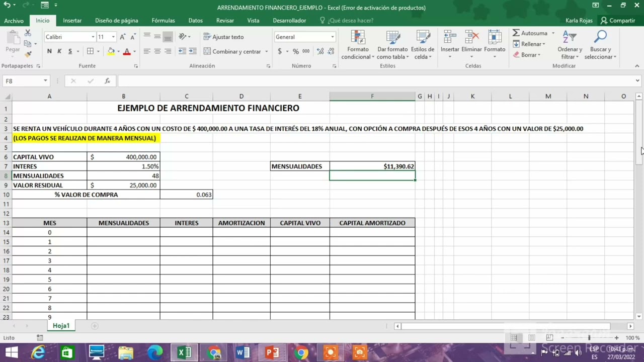644x362 pixels.
Task: Open the Calibri font name dropdown
Action: click(x=93, y=37)
